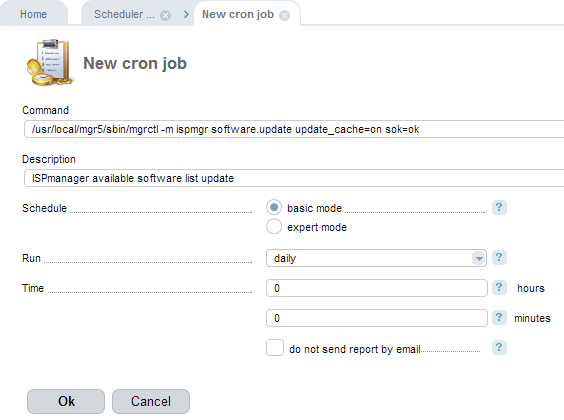
Task: Open help icon next to Run dropdown
Action: [499, 257]
